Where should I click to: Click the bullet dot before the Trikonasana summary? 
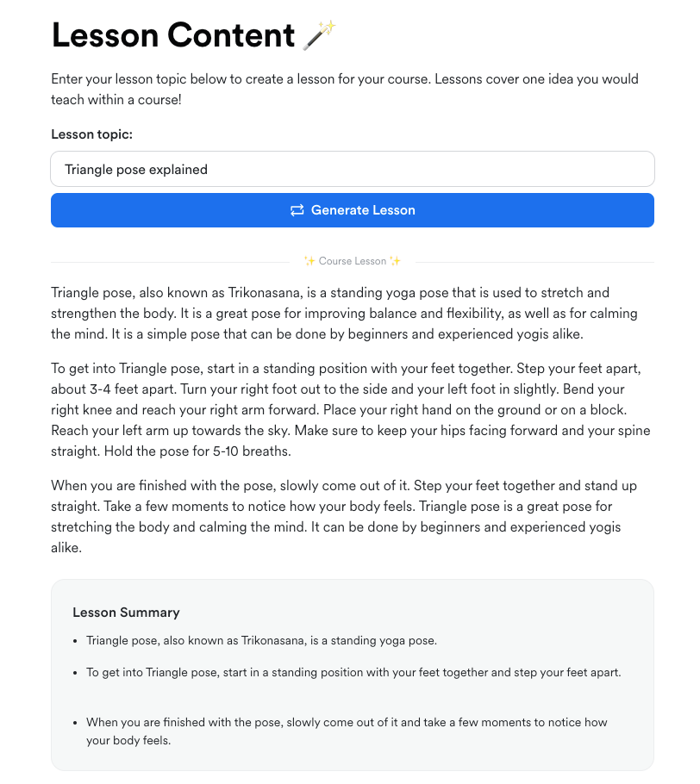pos(76,641)
